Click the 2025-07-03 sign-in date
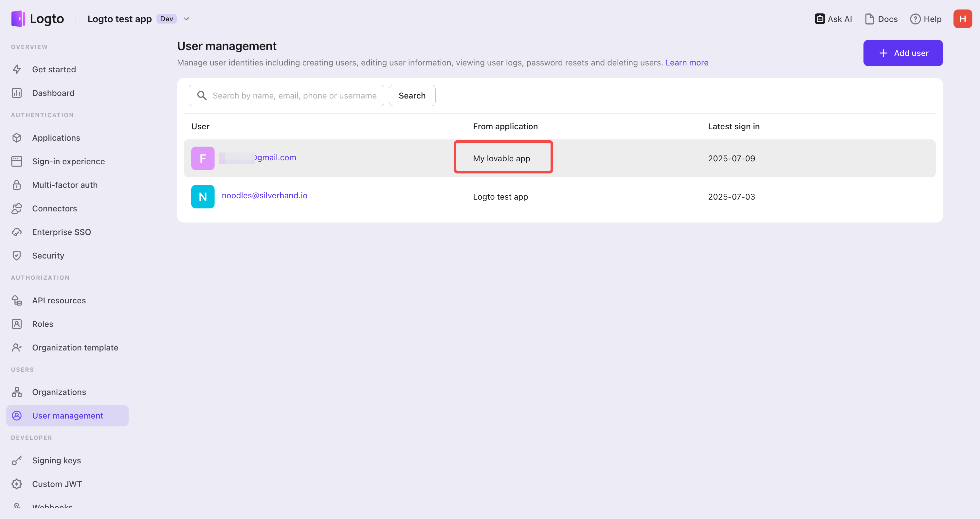Viewport: 980px width, 519px height. [x=731, y=197]
